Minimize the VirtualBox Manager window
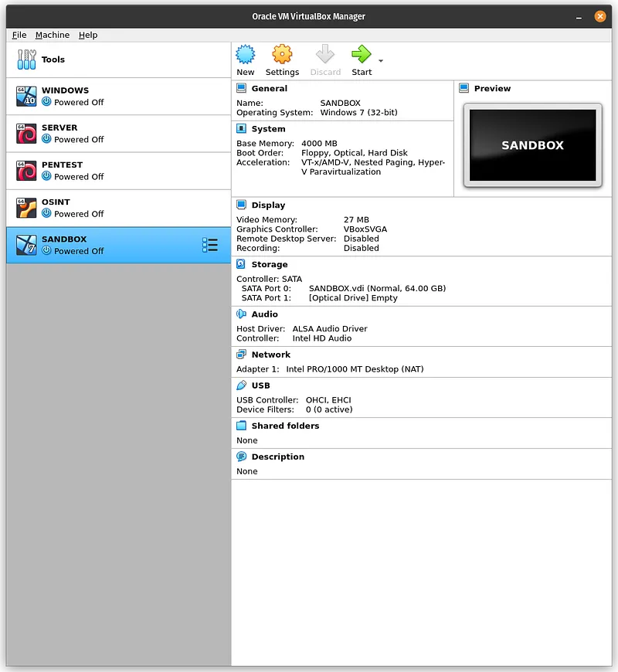618x672 pixels. 579,17
